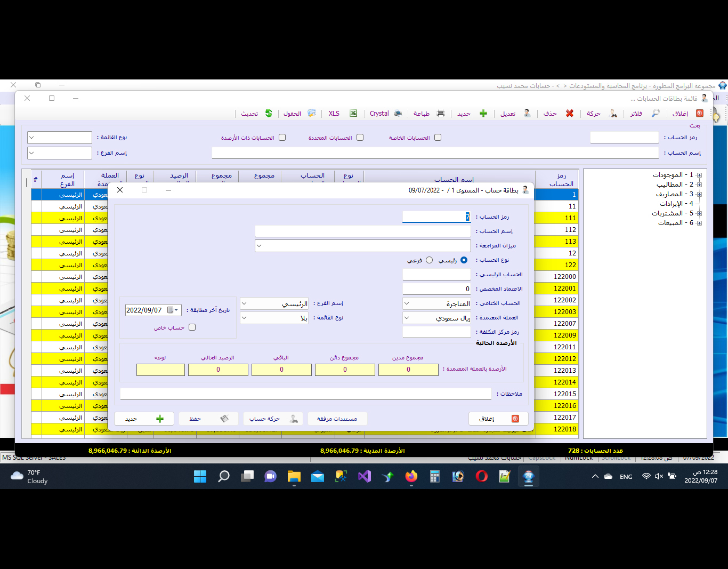Click the green plus New icon in toolbar
The image size is (728, 569).
click(483, 114)
